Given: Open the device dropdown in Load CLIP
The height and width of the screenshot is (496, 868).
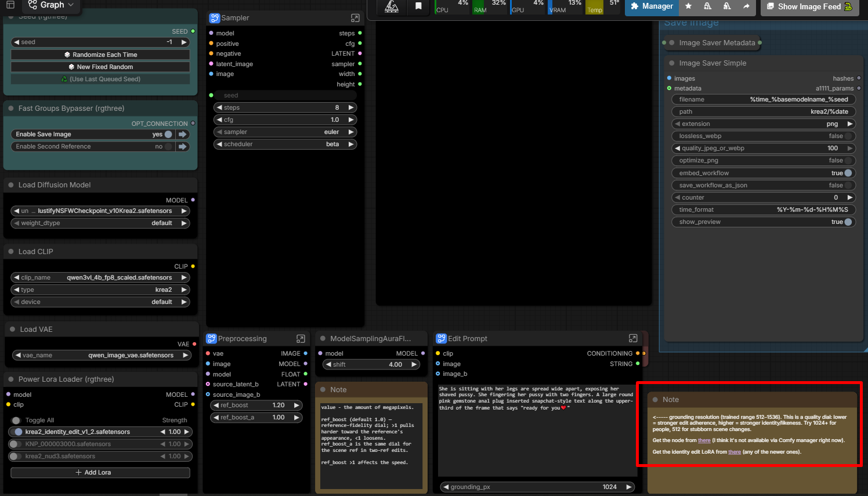Looking at the screenshot, I should [x=100, y=302].
